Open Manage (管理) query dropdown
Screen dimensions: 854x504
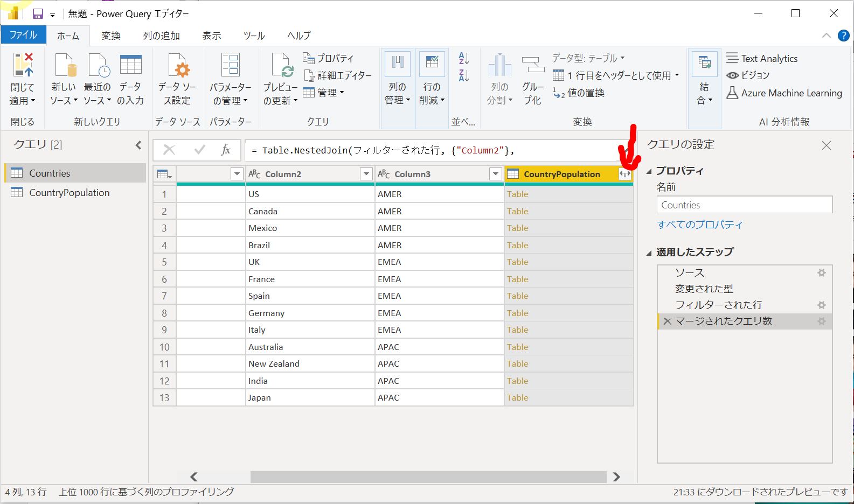point(323,93)
